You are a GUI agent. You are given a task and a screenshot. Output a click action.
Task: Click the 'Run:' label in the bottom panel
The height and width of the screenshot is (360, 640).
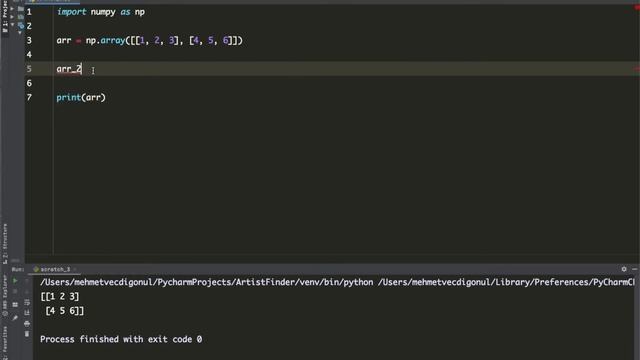point(18,269)
